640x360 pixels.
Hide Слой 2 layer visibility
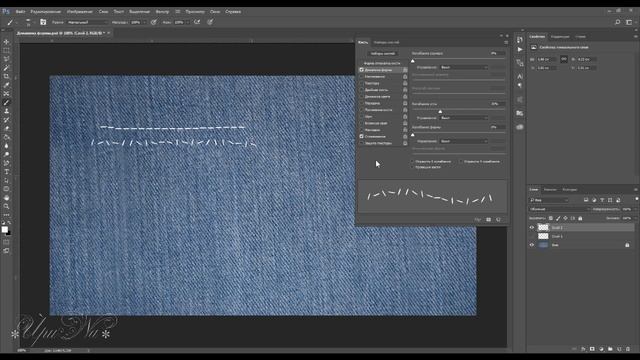coord(532,227)
